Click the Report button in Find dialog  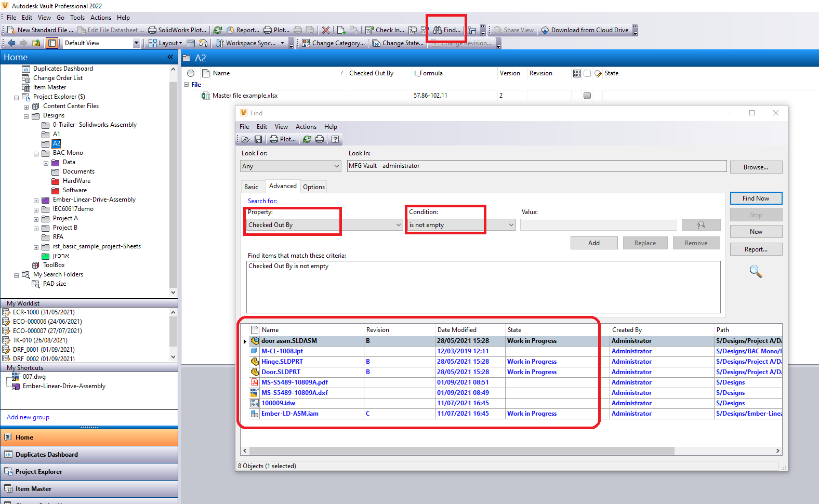coord(756,249)
